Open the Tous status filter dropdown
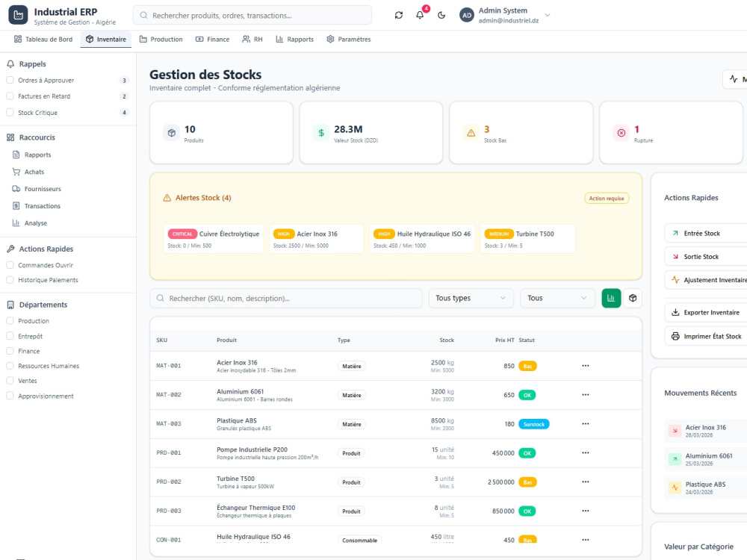This screenshot has height=560, width=747. pyautogui.click(x=557, y=298)
